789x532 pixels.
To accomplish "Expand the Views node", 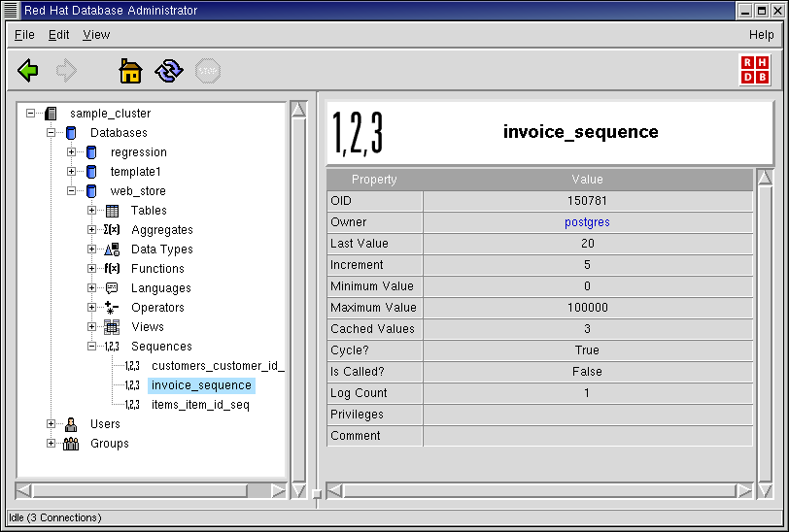I will 91,327.
